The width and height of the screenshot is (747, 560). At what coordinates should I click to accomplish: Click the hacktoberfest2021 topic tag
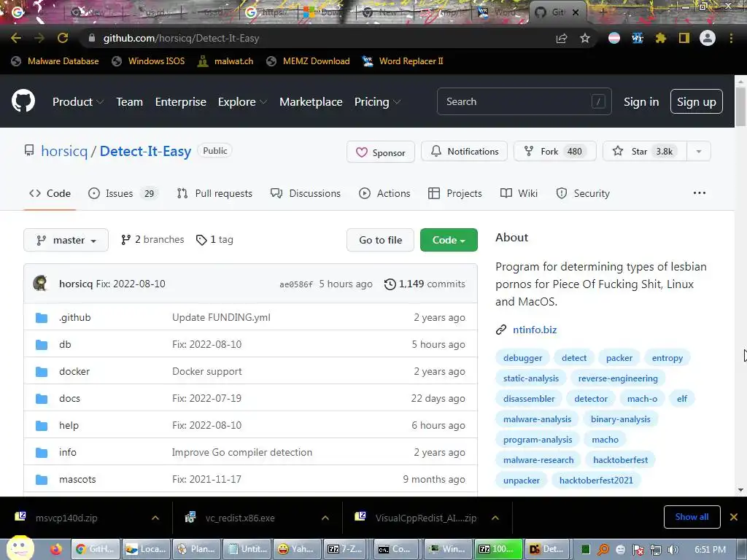596,481
